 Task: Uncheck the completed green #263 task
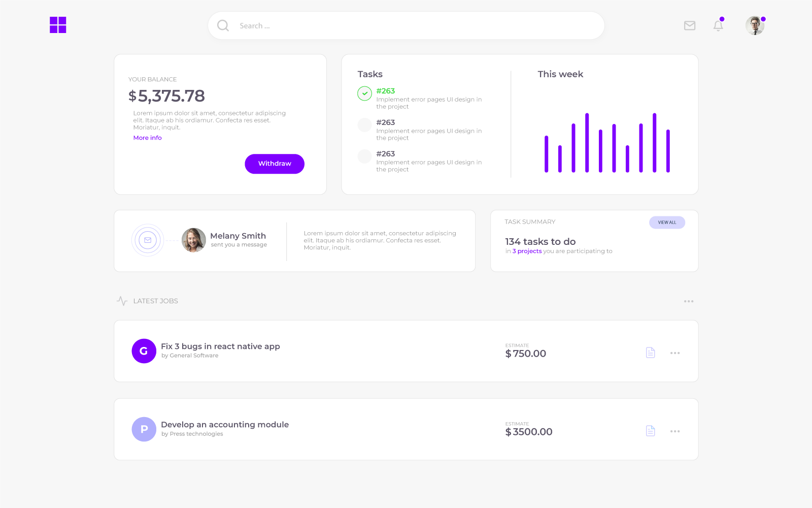364,93
